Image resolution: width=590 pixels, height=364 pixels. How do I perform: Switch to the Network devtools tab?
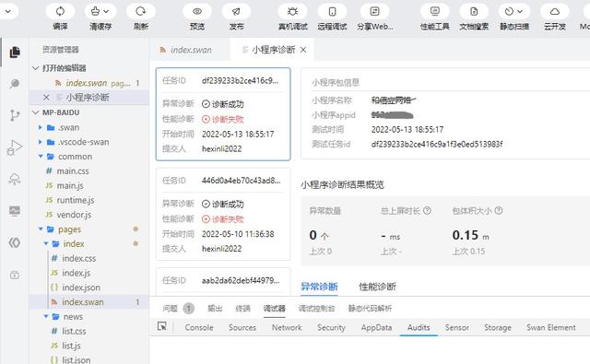click(287, 327)
